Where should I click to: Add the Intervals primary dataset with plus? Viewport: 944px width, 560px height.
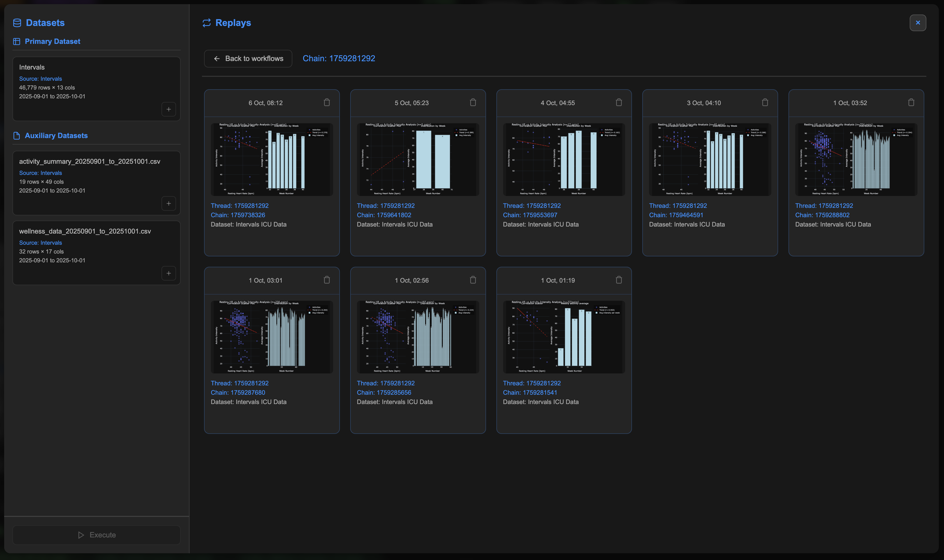[x=168, y=110]
